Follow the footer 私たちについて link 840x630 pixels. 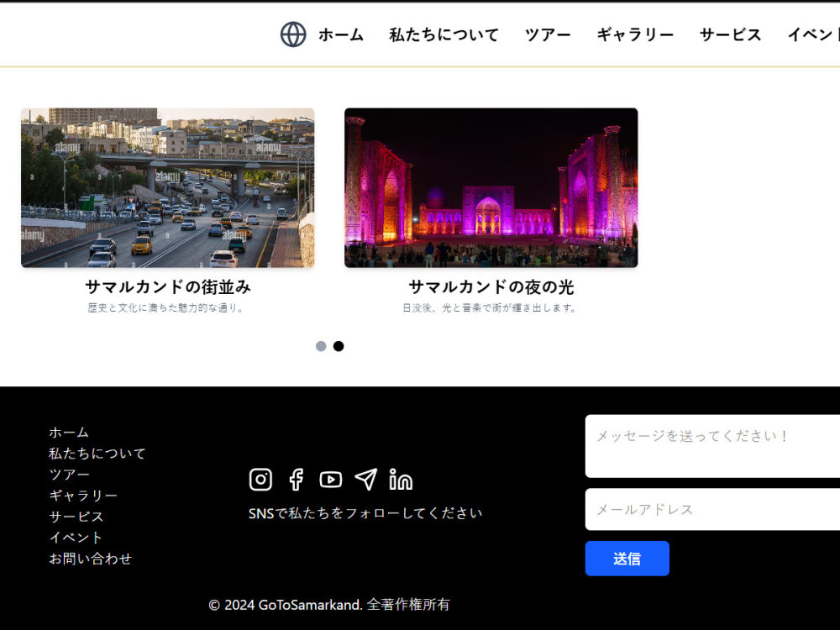97,454
